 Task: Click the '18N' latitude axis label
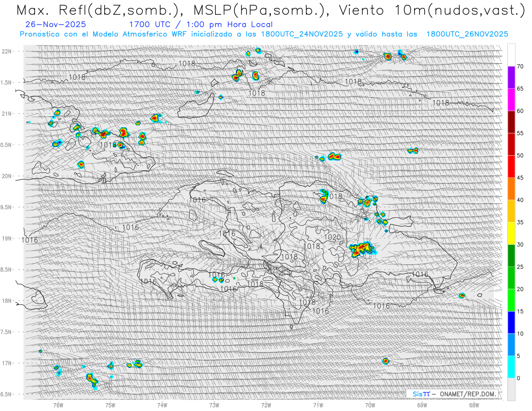[7, 301]
